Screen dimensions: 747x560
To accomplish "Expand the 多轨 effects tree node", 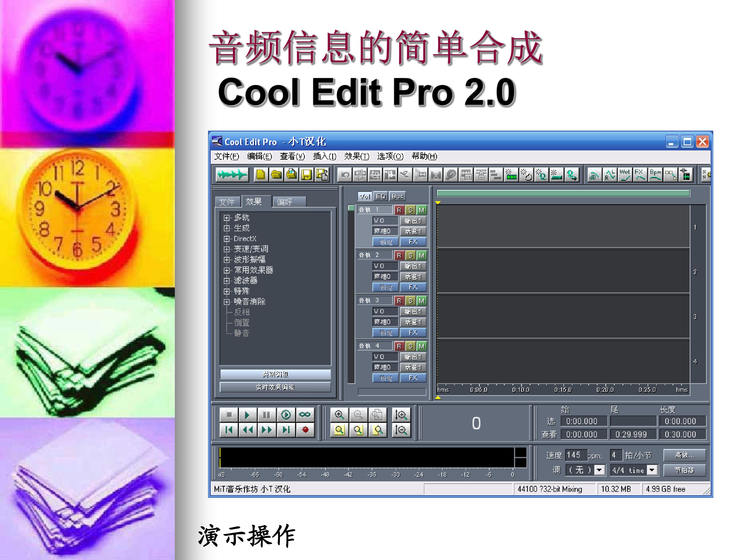I will click(227, 218).
